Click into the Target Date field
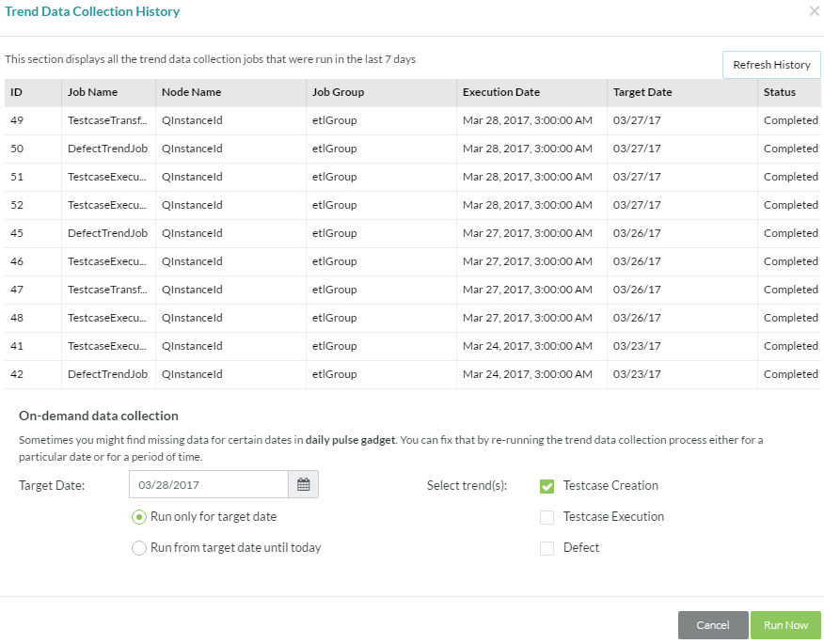 click(208, 484)
